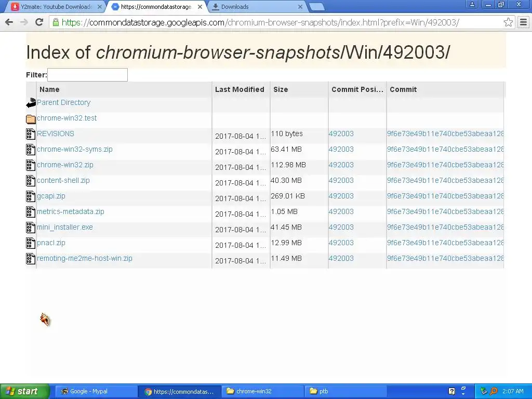532x399 pixels.
Task: Click the file icon beside content-shell.zip
Action: (31, 181)
